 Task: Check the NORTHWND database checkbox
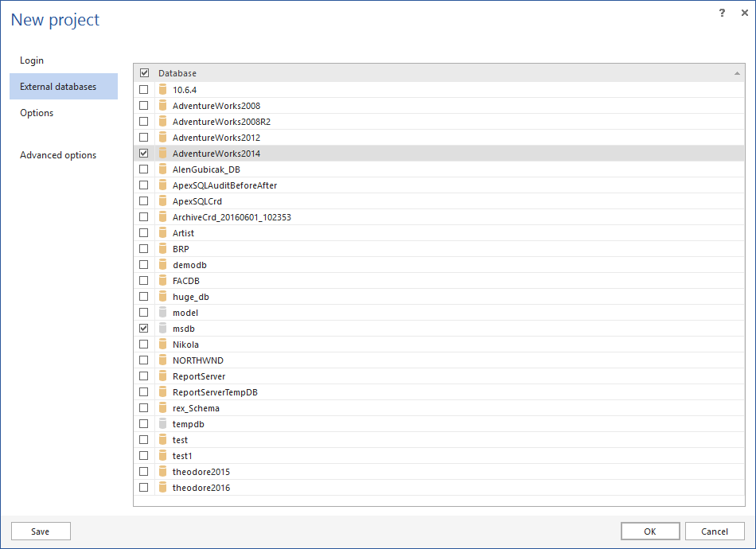click(x=144, y=360)
